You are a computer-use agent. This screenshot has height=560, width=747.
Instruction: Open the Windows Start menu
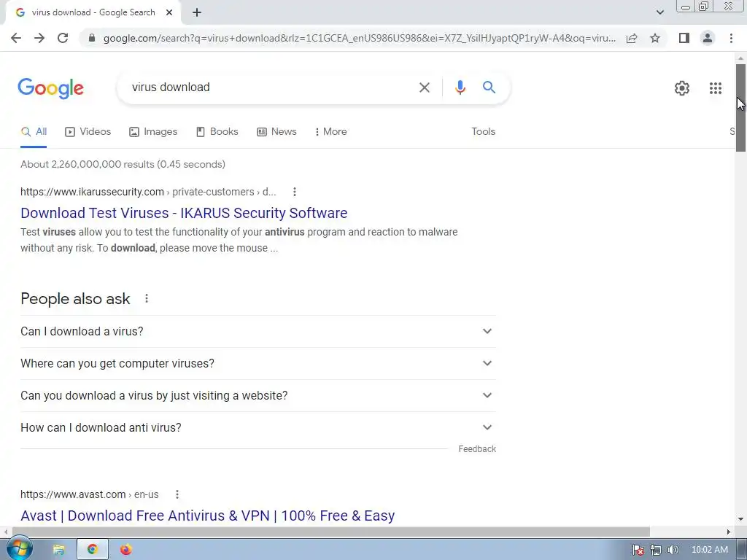[18, 549]
